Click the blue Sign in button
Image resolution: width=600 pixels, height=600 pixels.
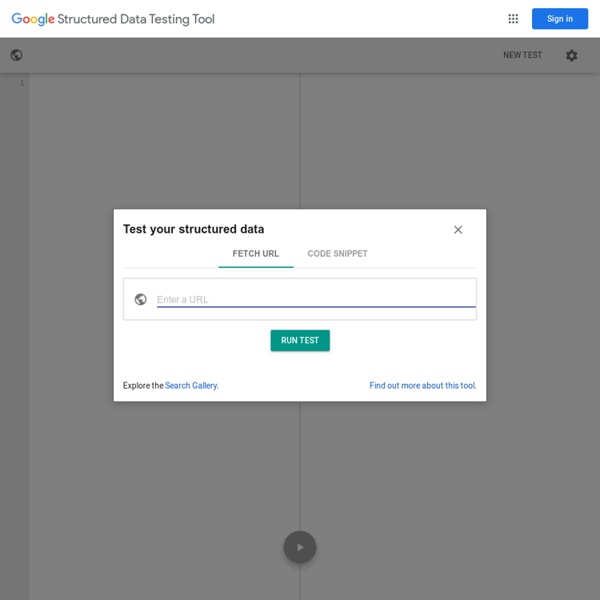(x=559, y=19)
